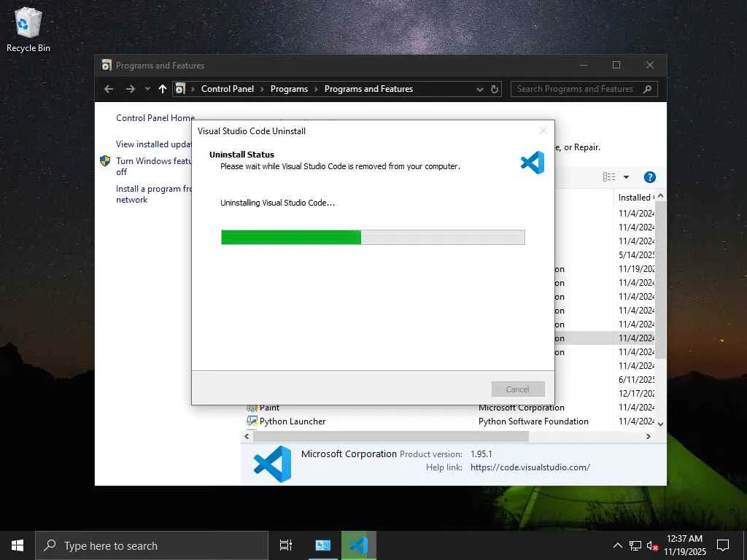Click Programs and Features breadcrumb
The width and height of the screenshot is (747, 560).
click(x=368, y=89)
